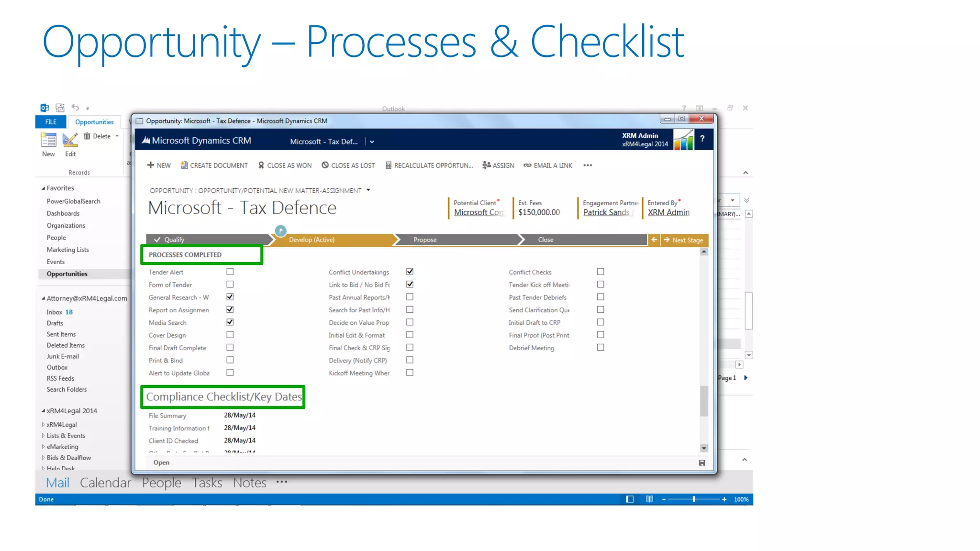
Task: Check the Cover Design checkbox
Action: pos(230,335)
